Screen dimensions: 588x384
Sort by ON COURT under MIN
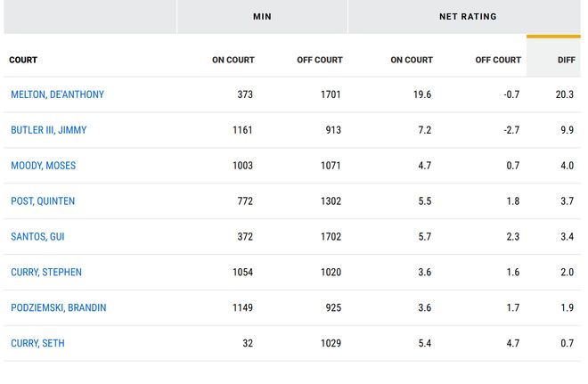pos(233,60)
